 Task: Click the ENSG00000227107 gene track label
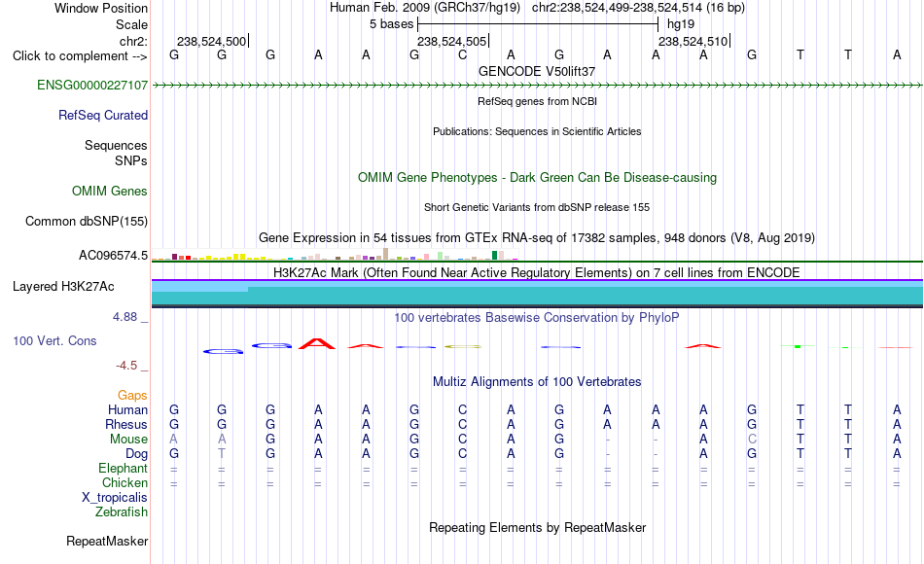[92, 85]
